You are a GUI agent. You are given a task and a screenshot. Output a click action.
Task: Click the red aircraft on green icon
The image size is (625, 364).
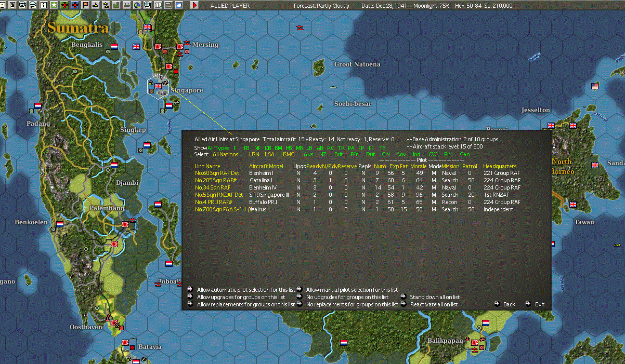64,5
